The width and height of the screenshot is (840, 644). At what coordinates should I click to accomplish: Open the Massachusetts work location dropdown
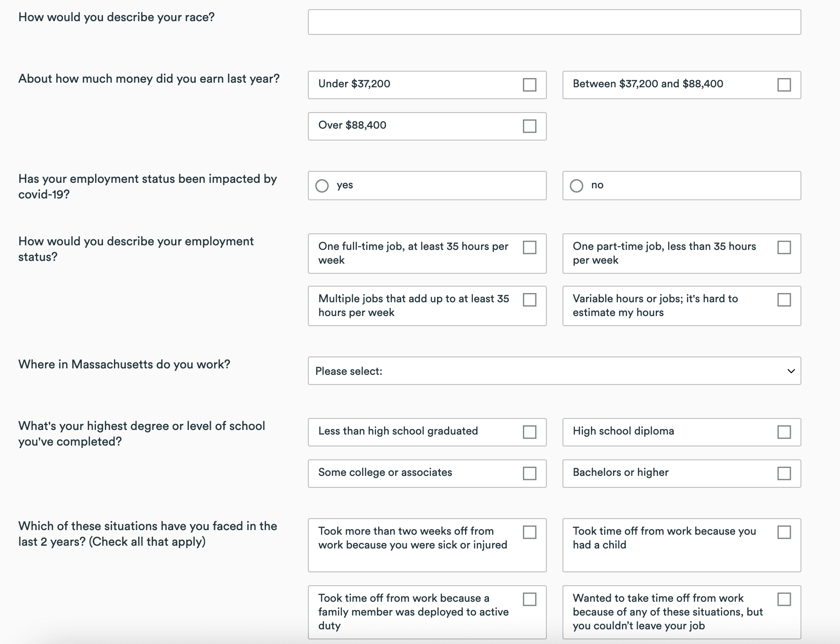[x=554, y=371]
